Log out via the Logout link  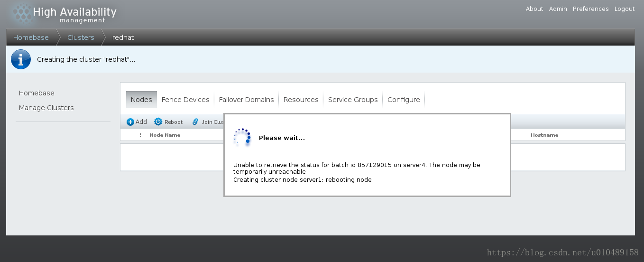(x=625, y=9)
